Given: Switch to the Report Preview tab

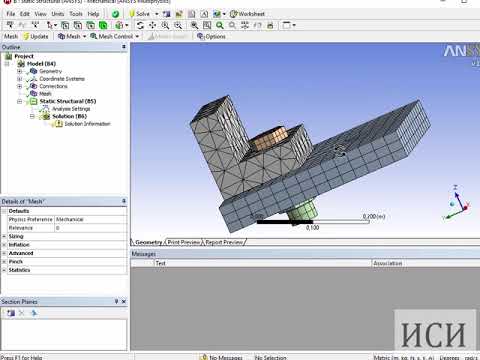Looking at the screenshot, I should (x=224, y=242).
